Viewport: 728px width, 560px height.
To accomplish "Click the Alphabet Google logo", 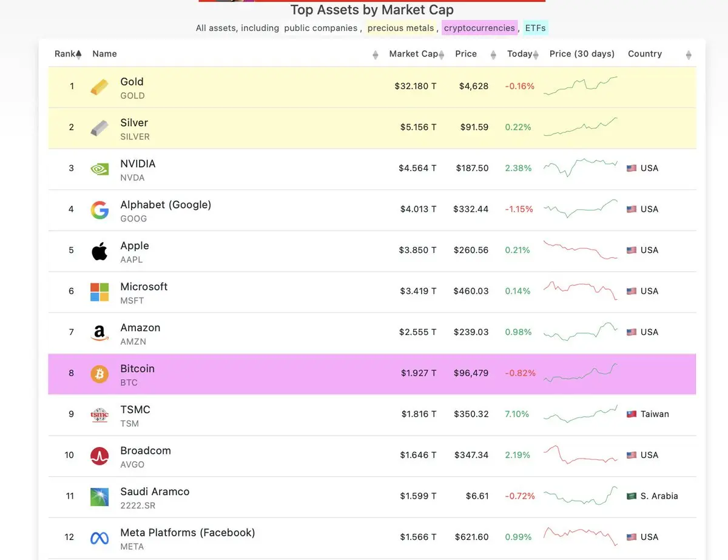I will (x=99, y=210).
